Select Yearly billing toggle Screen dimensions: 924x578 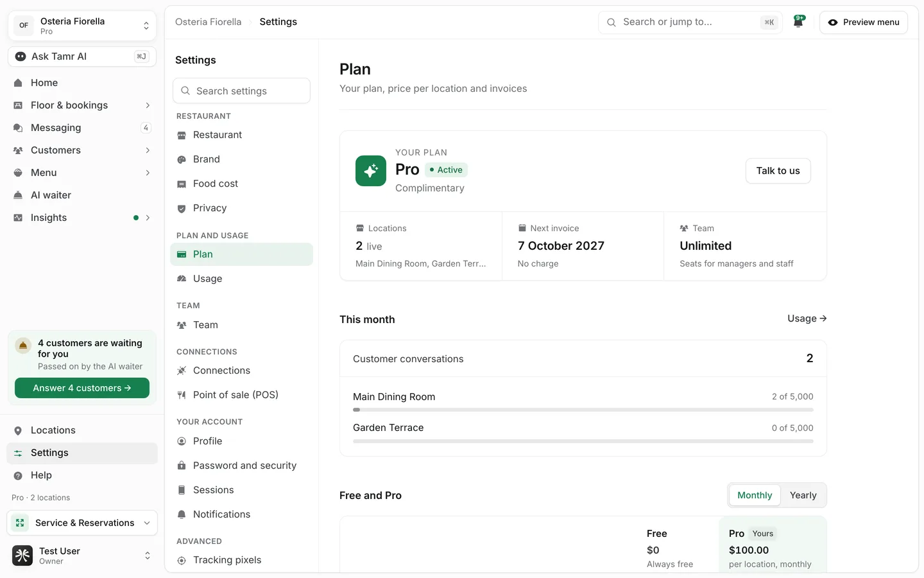click(803, 495)
